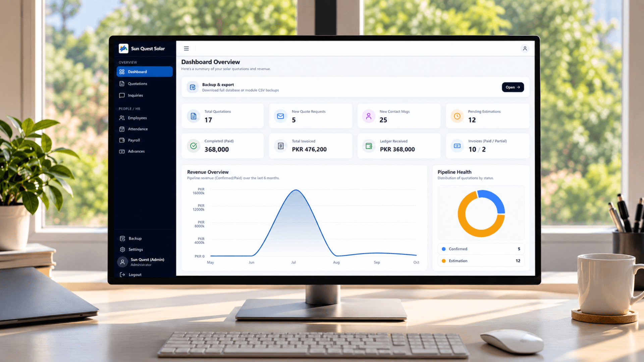Toggle the hamburger sidebar menu icon
This screenshot has width=644, height=362.
pyautogui.click(x=186, y=48)
